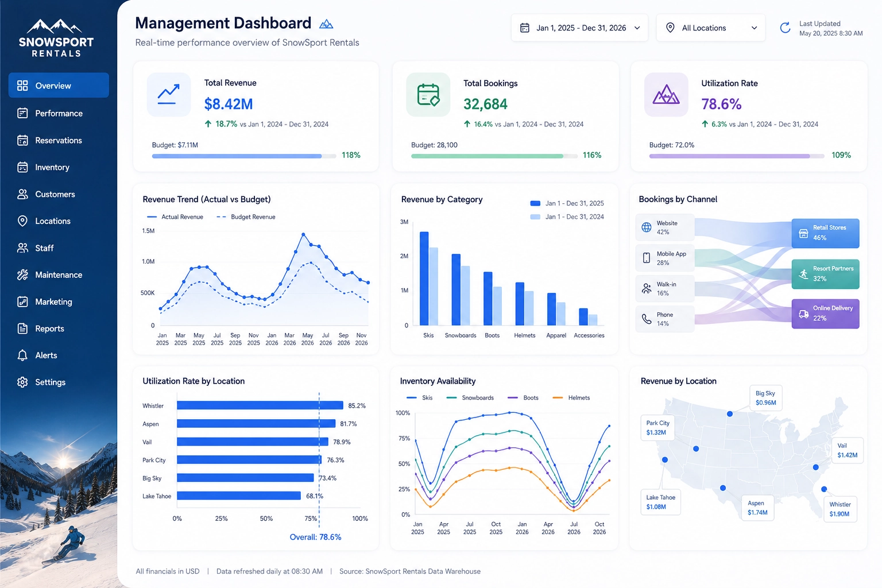The height and width of the screenshot is (588, 882).
Task: Open the Reports menu entry
Action: (x=59, y=328)
